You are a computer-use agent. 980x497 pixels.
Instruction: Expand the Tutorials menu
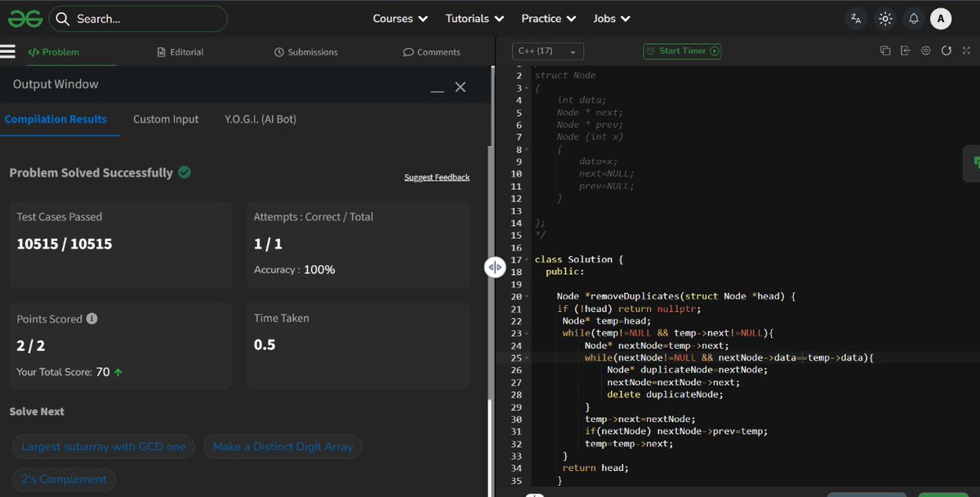pyautogui.click(x=474, y=18)
